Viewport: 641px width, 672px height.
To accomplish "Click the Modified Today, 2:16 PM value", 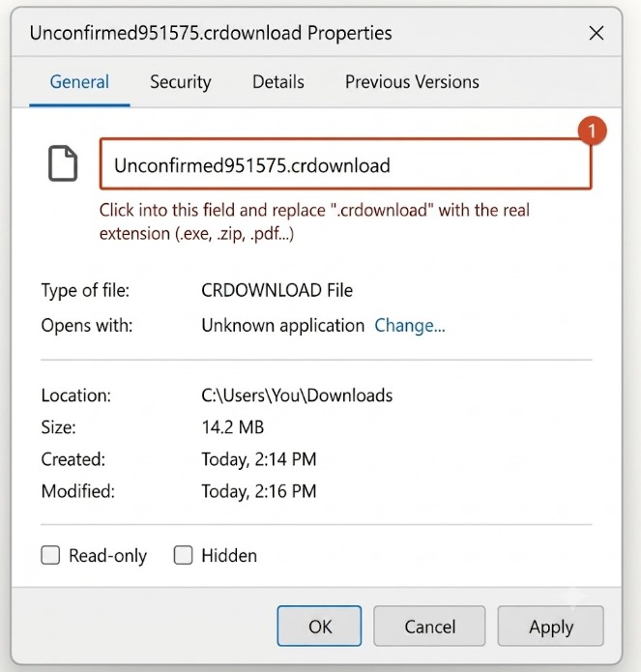I will pos(259,491).
